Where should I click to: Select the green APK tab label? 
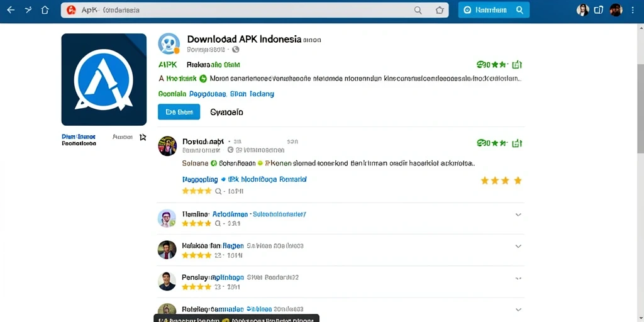click(x=167, y=65)
